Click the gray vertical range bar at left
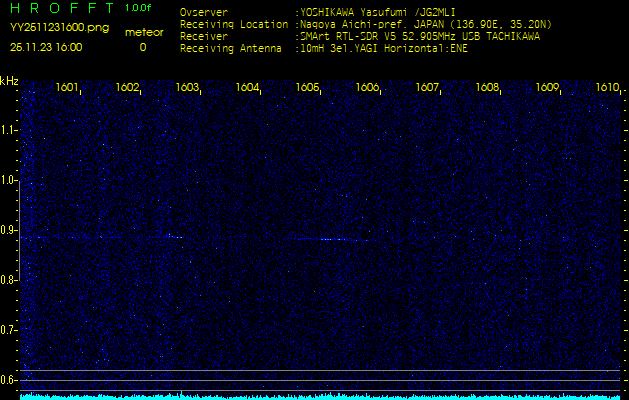Image resolution: width=629 pixels, height=400 pixels. pyautogui.click(x=19, y=230)
